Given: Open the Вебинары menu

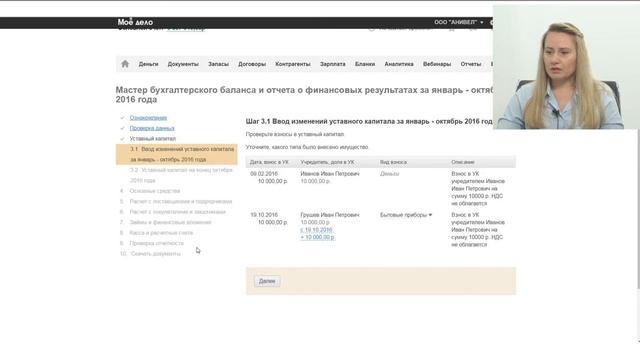Looking at the screenshot, I should pos(437,64).
